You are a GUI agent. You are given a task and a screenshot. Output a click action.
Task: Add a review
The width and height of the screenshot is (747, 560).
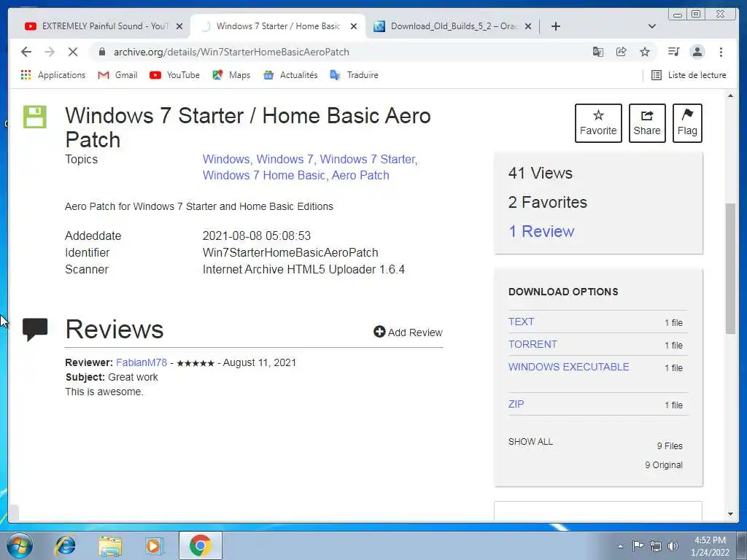pos(408,332)
